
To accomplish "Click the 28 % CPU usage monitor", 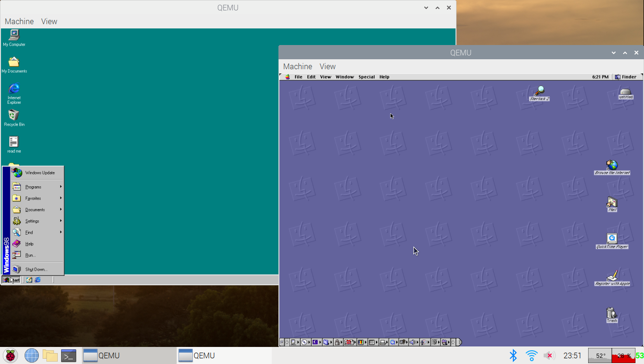I will [623, 355].
